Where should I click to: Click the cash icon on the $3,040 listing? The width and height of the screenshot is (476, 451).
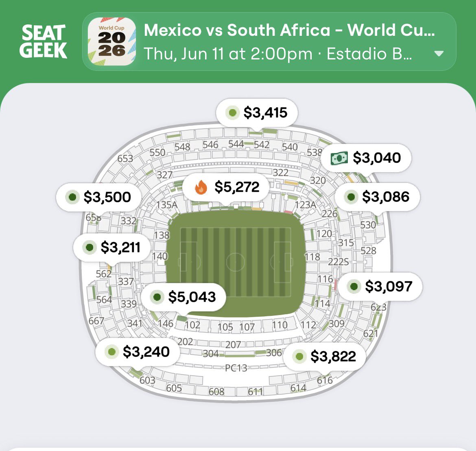(339, 158)
